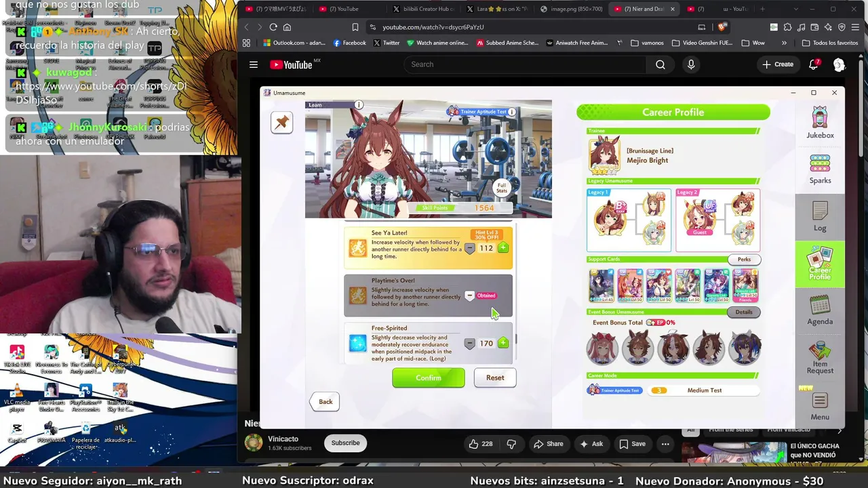Open a new browser tab
Screen dimensions: 868x488
tap(762, 9)
